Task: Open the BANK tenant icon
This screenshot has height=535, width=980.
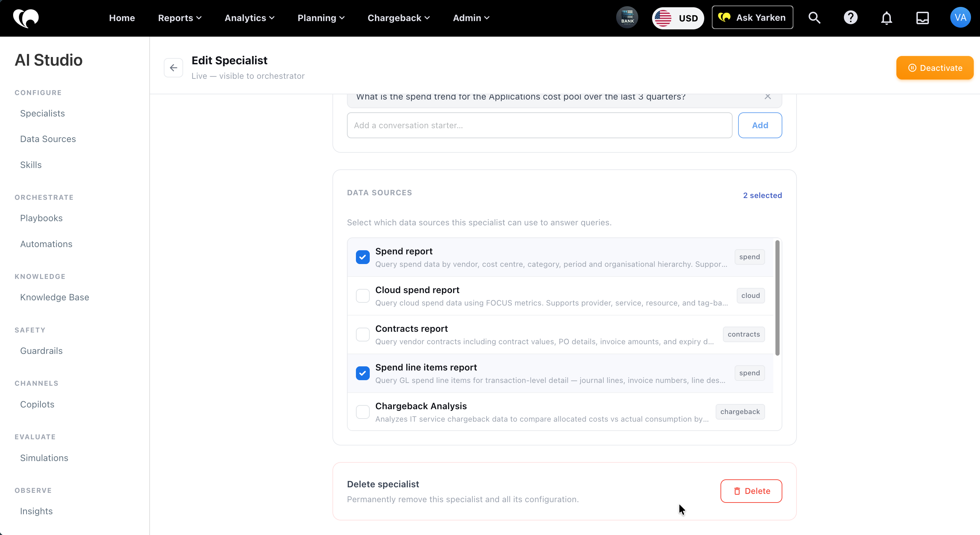Action: 627,18
